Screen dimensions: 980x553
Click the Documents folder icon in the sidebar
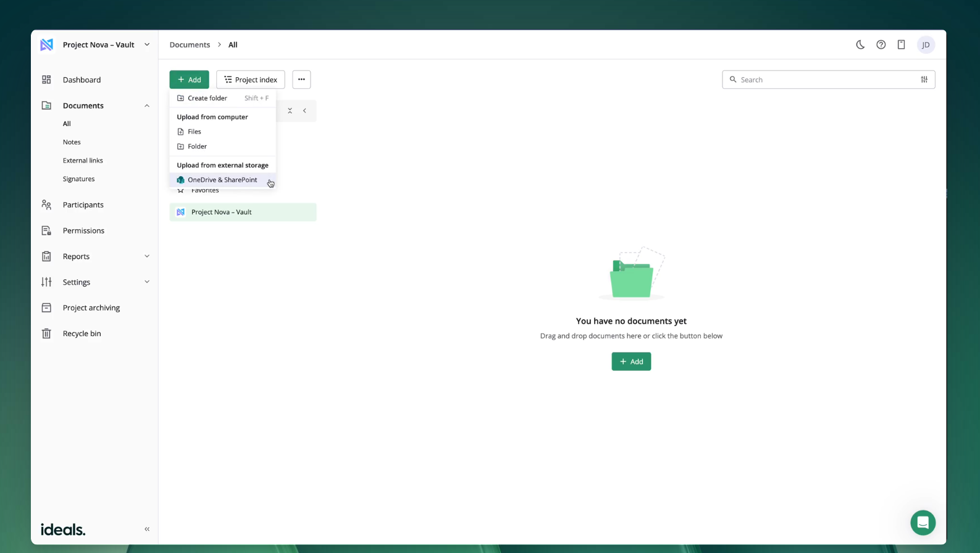point(46,106)
